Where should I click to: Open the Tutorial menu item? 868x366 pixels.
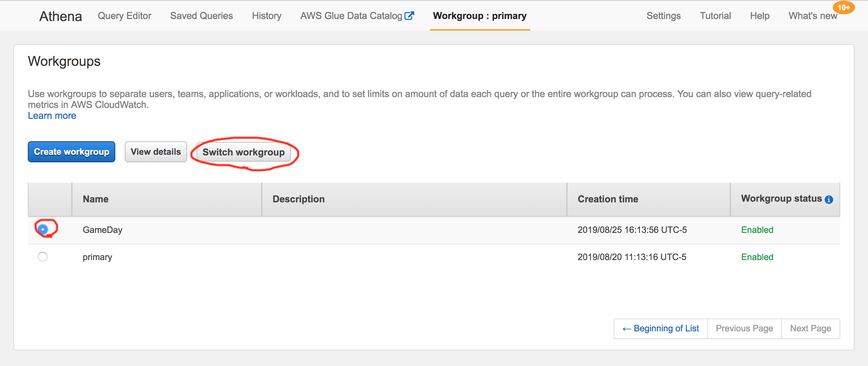[x=715, y=16]
